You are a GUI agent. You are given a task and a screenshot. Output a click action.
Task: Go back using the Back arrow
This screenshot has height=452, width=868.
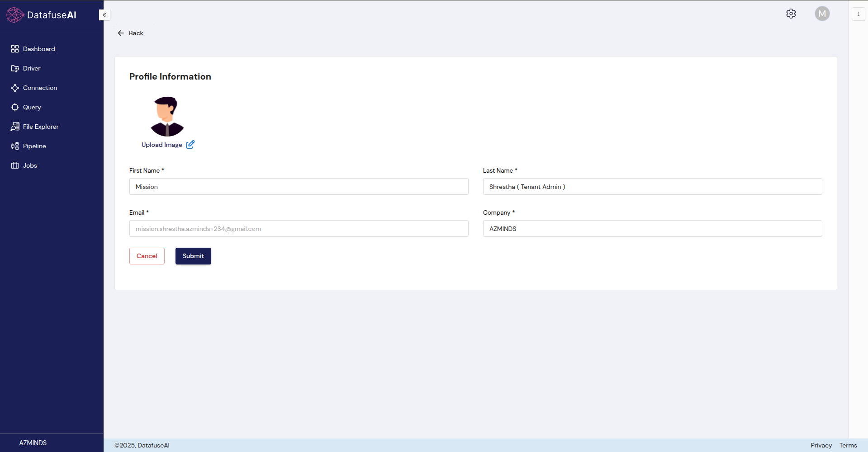pos(121,33)
